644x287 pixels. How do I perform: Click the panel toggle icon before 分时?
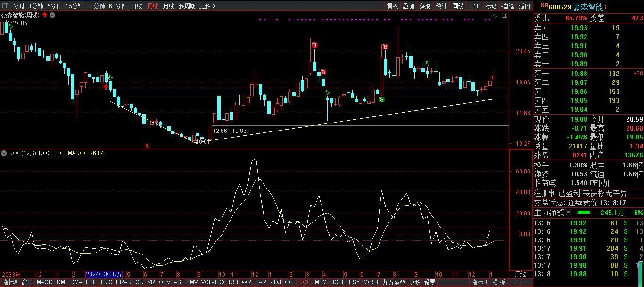[6, 6]
